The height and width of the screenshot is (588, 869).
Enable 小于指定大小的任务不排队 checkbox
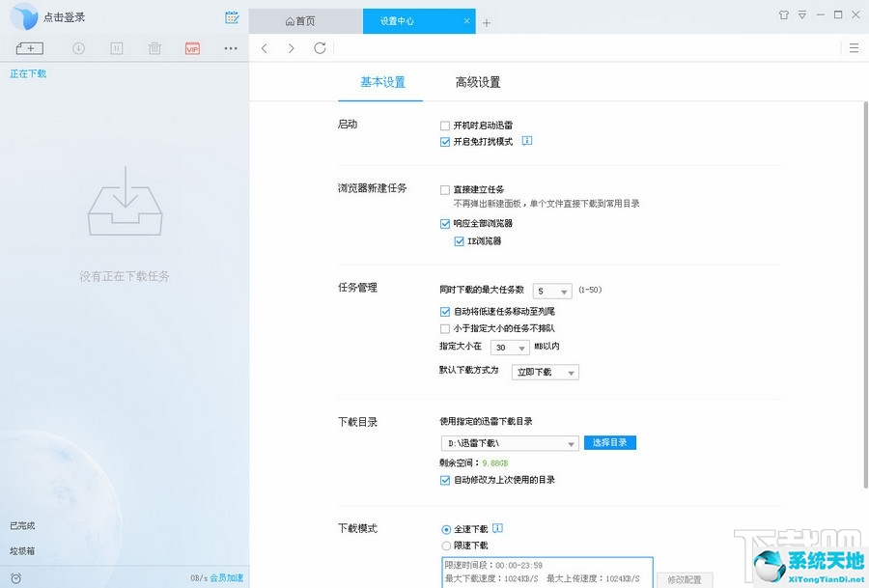tap(445, 328)
